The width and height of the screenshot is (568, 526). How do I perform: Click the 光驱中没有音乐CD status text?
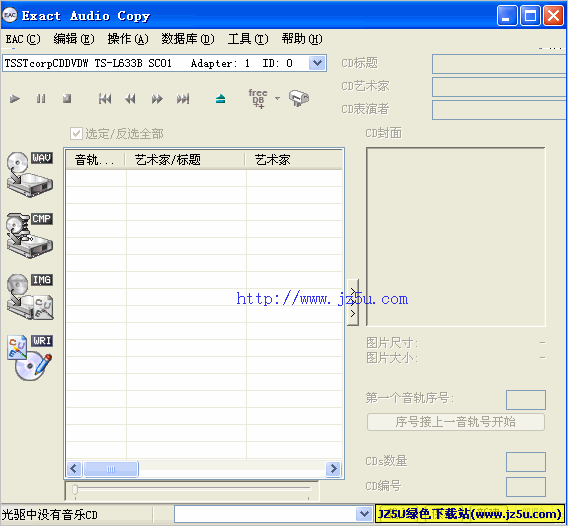pyautogui.click(x=50, y=514)
